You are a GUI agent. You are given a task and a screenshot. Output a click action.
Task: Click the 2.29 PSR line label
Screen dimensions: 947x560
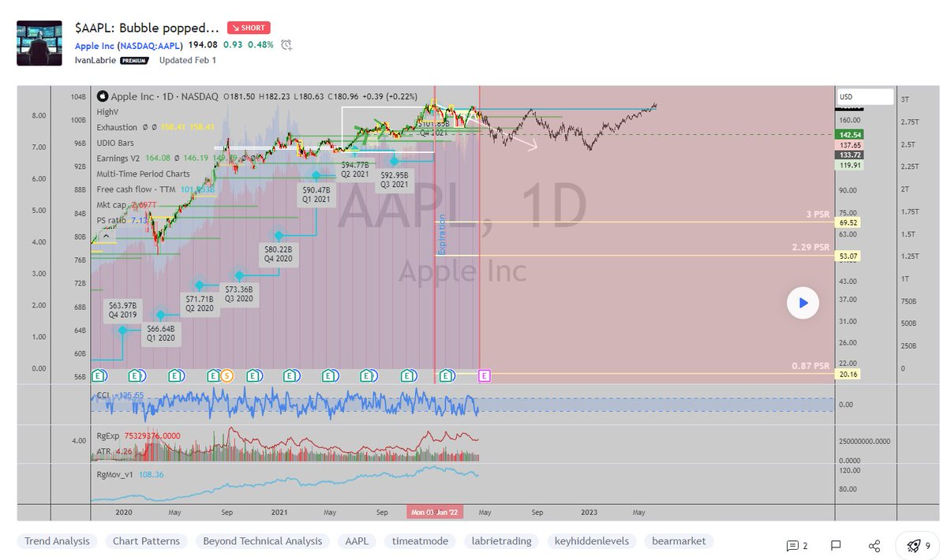811,248
